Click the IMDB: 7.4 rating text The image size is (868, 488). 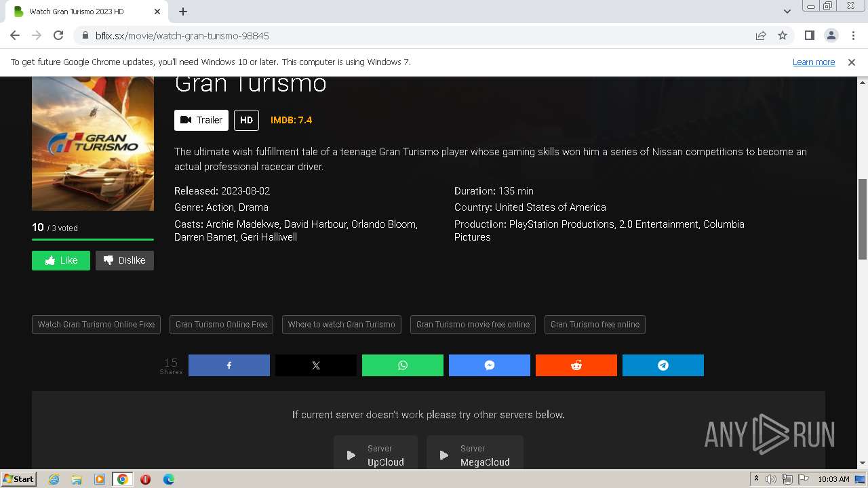(291, 120)
